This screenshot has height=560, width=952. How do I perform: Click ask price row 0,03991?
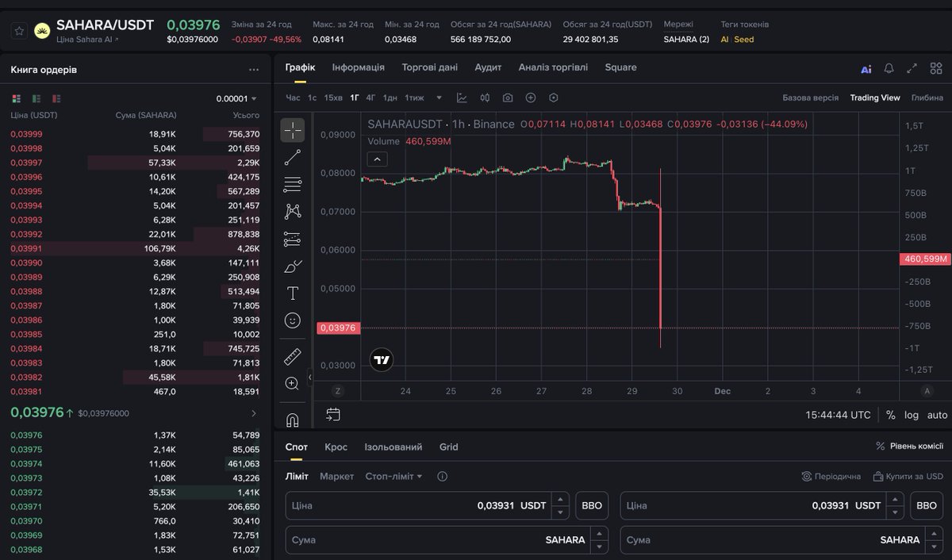(x=135, y=248)
